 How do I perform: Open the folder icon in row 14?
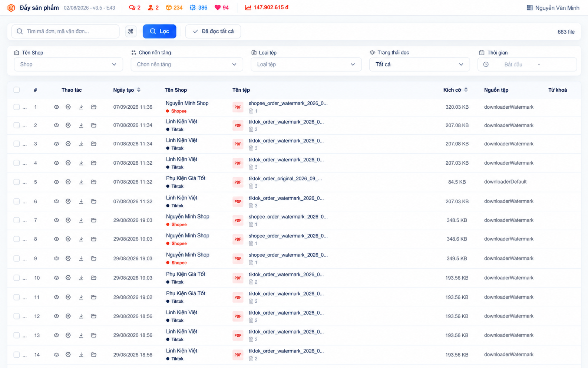pyautogui.click(x=94, y=355)
